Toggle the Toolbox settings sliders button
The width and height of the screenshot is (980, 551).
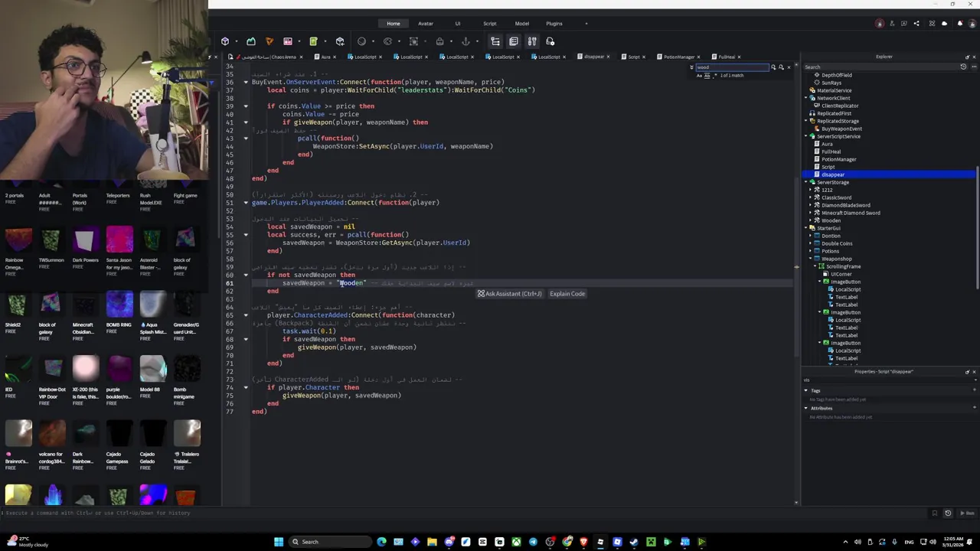532,41
